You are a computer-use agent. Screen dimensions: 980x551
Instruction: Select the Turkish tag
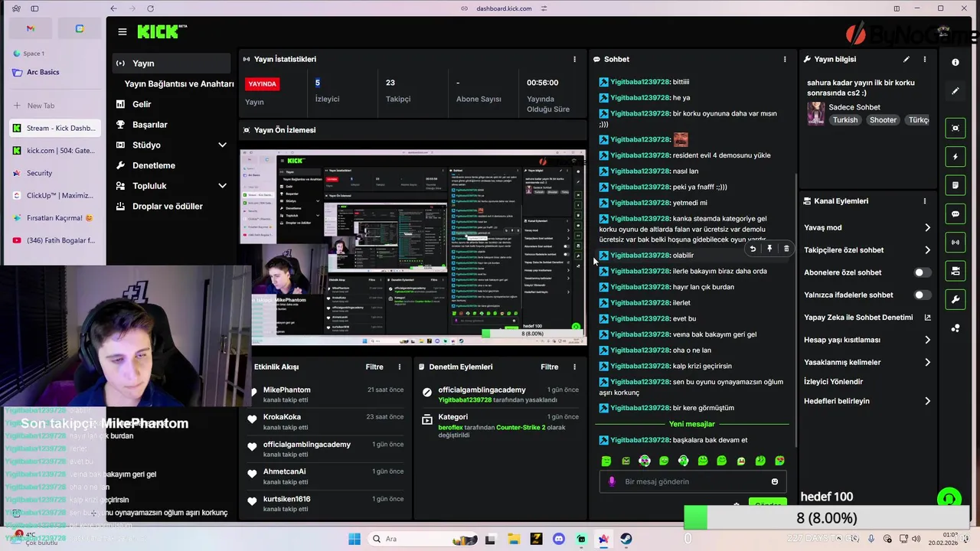pos(845,120)
